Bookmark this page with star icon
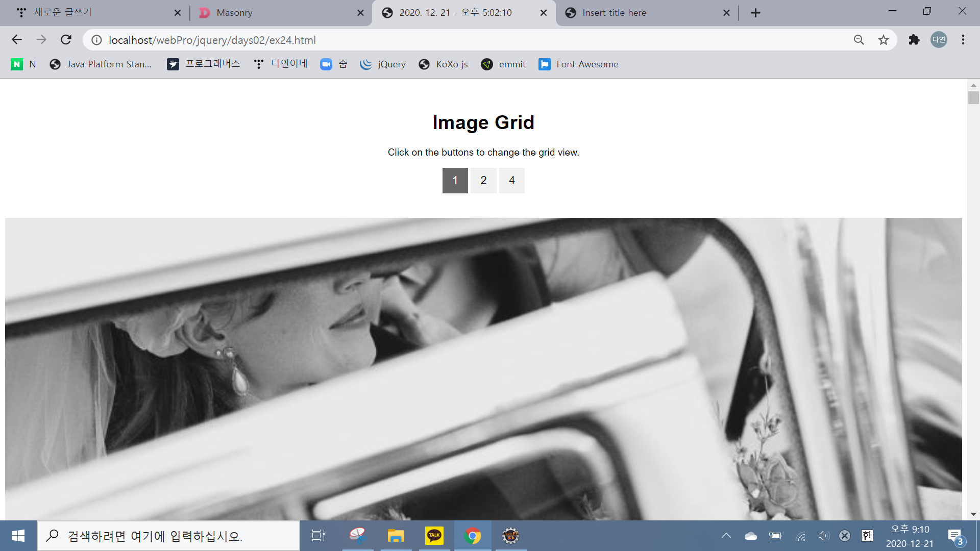The image size is (980, 551). click(884, 40)
